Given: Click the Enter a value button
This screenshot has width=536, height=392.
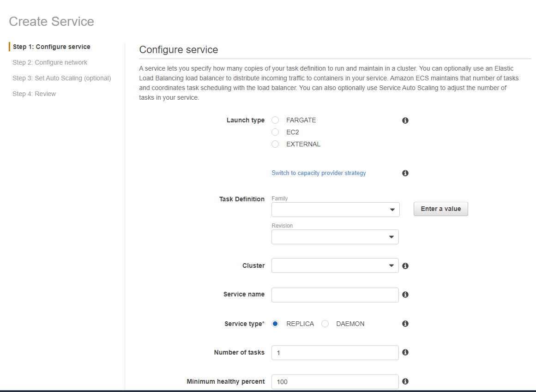Looking at the screenshot, I should pos(440,209).
